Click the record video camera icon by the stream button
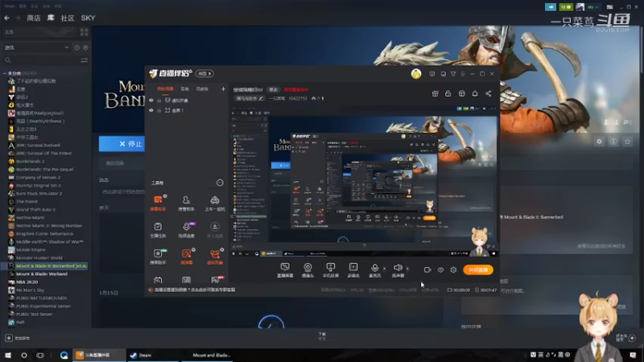This screenshot has width=644, height=362. click(427, 270)
